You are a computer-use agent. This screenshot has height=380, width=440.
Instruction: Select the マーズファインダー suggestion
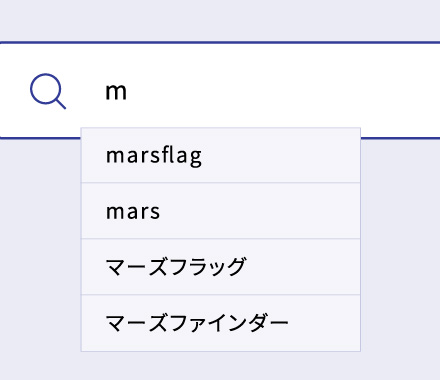(x=221, y=323)
